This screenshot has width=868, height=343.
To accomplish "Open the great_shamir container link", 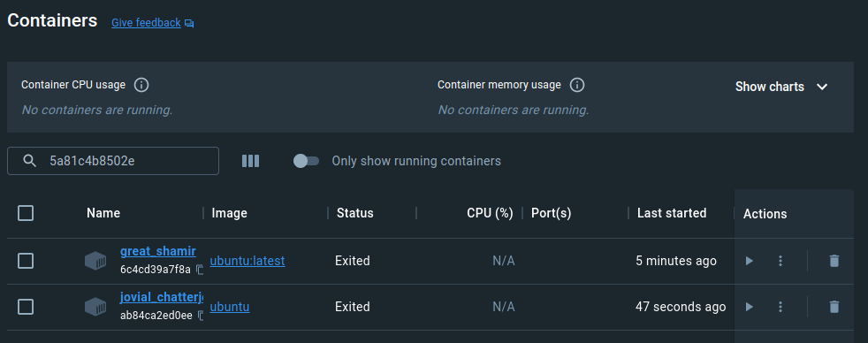I will [157, 251].
